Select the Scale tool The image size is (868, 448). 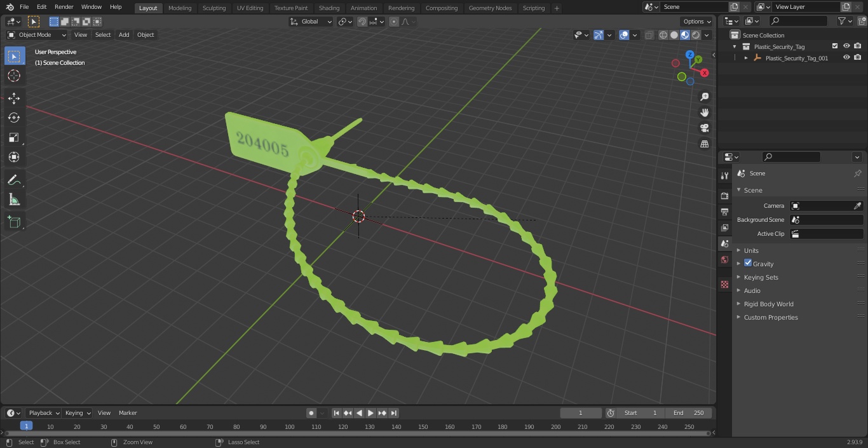point(15,137)
